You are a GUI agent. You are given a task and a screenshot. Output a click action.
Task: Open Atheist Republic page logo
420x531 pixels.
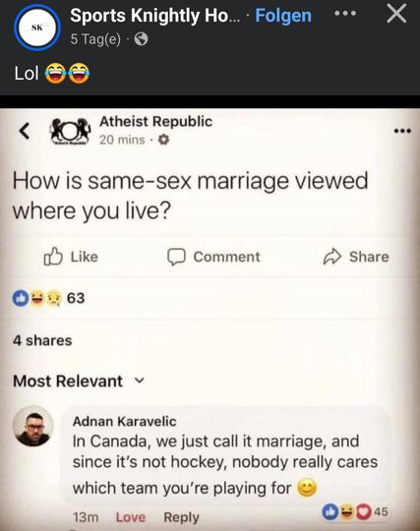coord(71,132)
